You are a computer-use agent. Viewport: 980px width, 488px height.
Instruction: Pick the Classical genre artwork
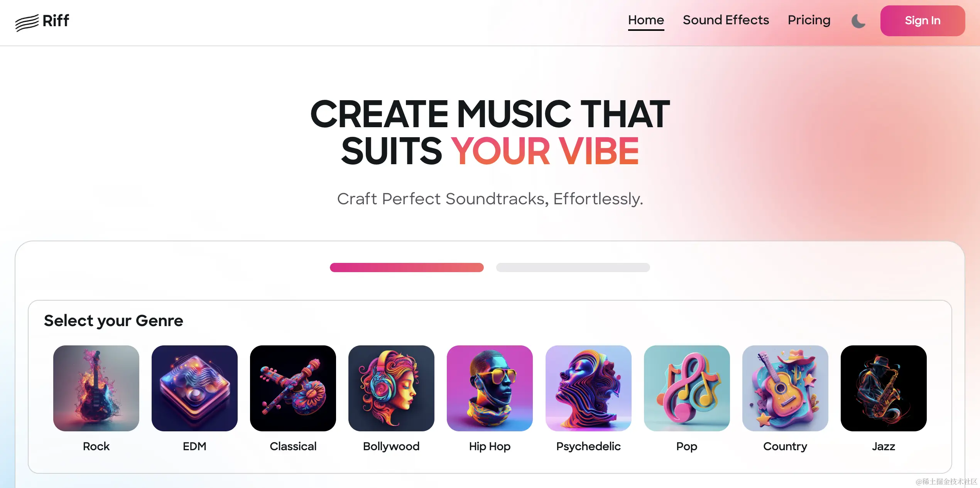[293, 388]
